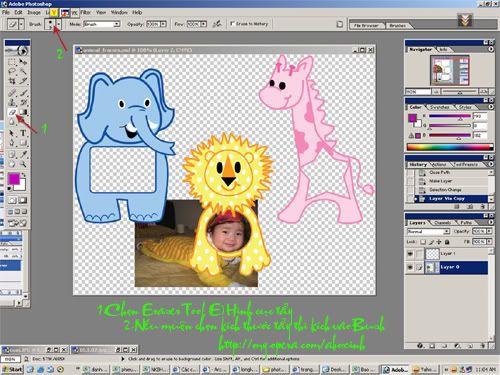Switch to the Paths tab
This screenshot has height=375, width=500.
coord(466,222)
